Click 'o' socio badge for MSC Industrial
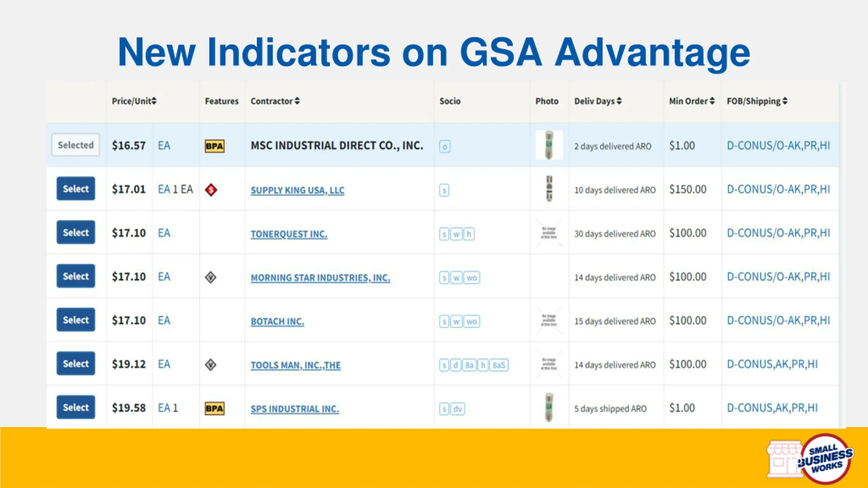Image resolution: width=868 pixels, height=488 pixels. pyautogui.click(x=445, y=147)
